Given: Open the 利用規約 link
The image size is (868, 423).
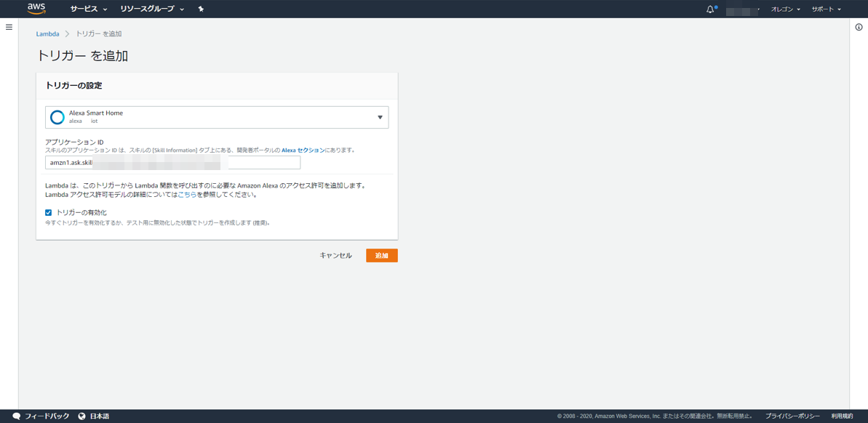Looking at the screenshot, I should [842, 416].
